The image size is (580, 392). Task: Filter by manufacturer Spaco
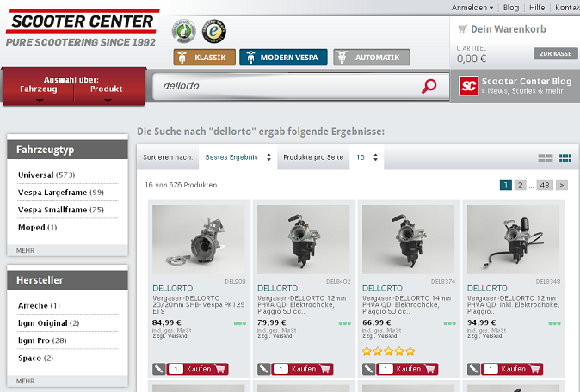pos(35,358)
